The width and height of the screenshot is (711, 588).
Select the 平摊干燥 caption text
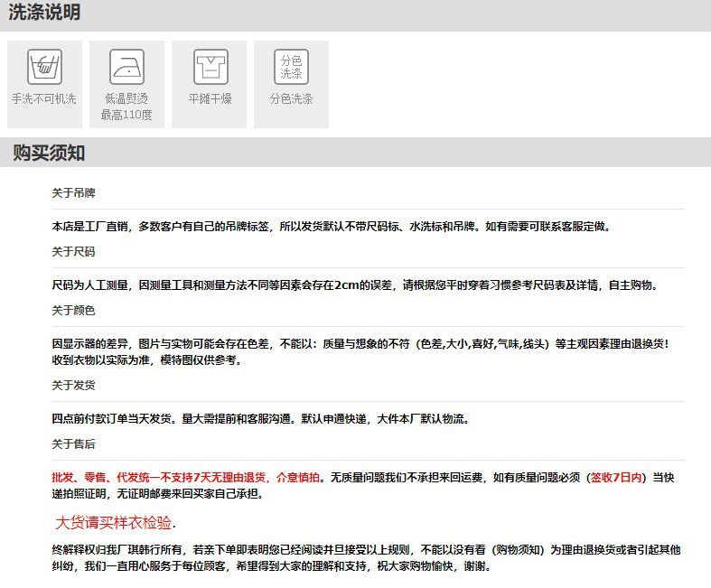click(210, 99)
